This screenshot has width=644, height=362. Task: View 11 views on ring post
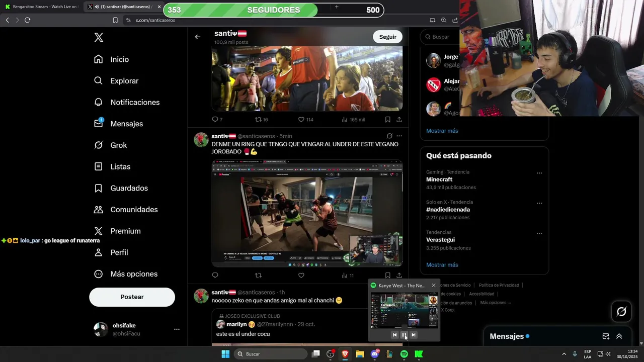[x=348, y=276]
